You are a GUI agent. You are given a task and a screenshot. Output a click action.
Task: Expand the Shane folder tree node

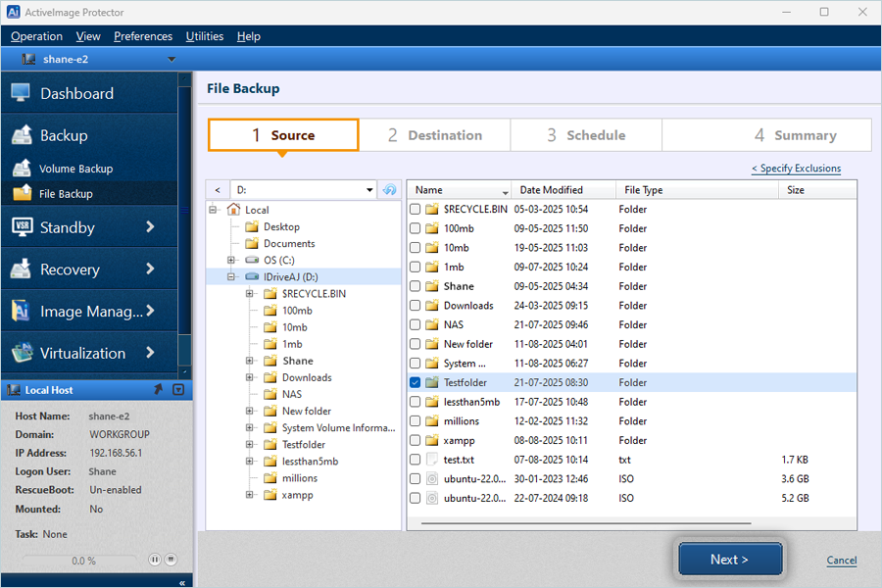pyautogui.click(x=250, y=361)
